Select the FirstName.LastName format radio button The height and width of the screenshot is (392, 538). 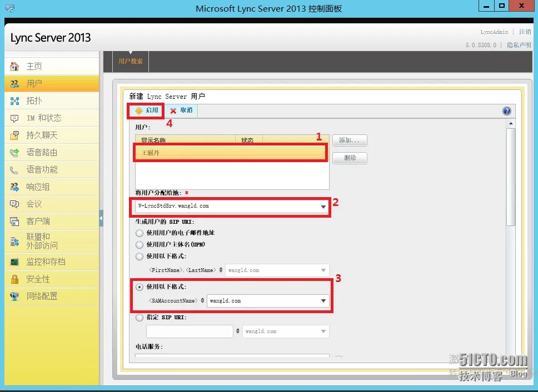[x=140, y=257]
